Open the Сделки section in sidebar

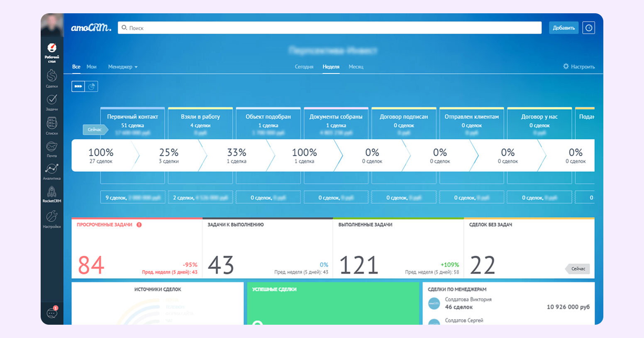52,78
